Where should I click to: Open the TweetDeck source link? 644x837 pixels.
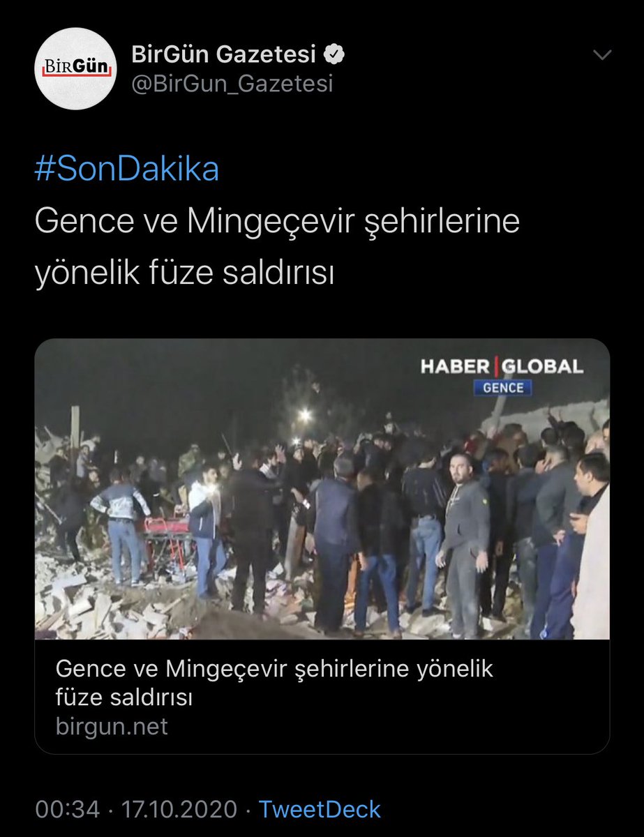click(x=320, y=809)
